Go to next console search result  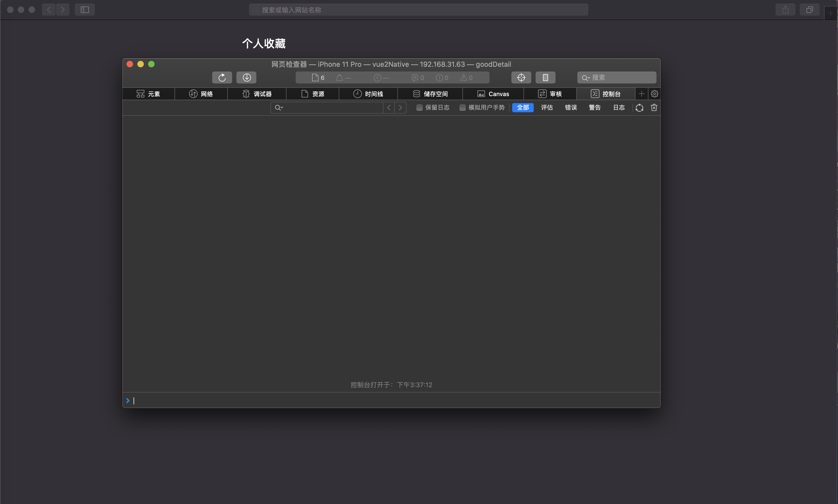point(400,108)
